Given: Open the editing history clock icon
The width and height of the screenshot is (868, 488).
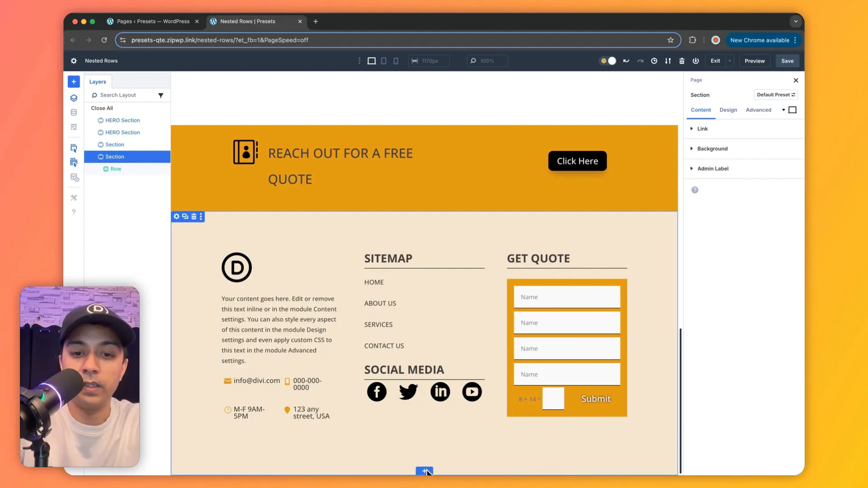Looking at the screenshot, I should [x=654, y=61].
